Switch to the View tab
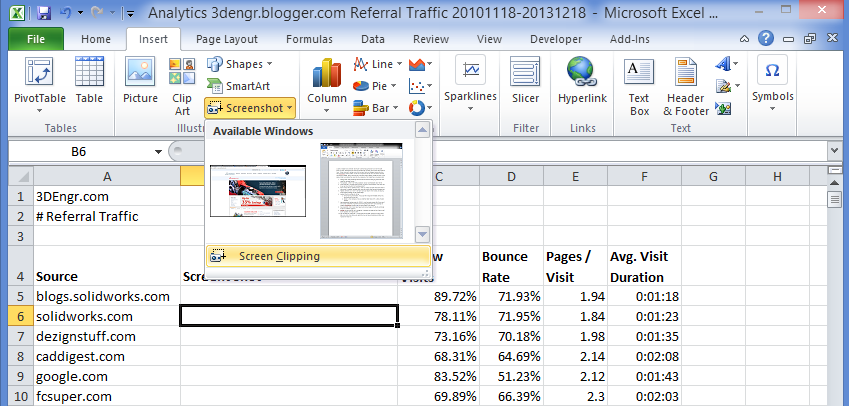Screen dimensions: 849x406 tap(489, 39)
